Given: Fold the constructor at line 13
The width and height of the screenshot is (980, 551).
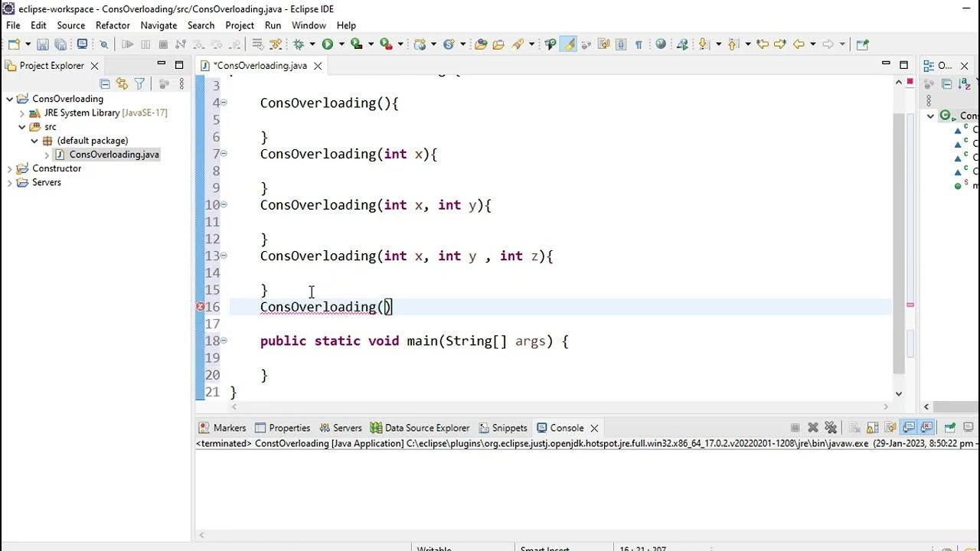Looking at the screenshot, I should tap(224, 256).
